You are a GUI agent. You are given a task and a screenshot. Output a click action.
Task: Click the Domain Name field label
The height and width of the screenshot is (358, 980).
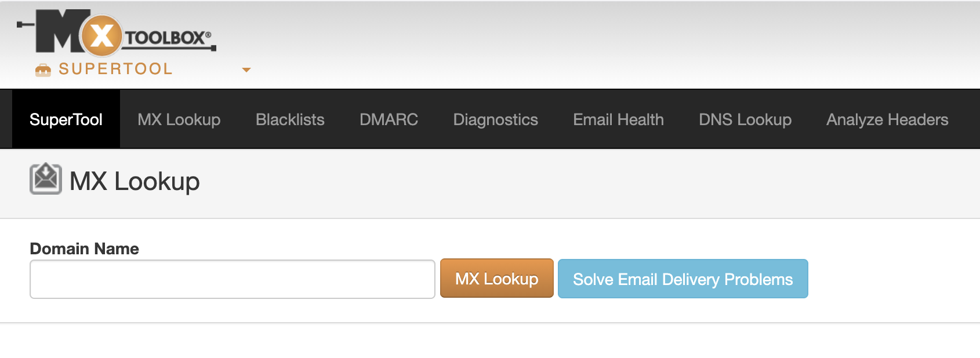tap(85, 249)
